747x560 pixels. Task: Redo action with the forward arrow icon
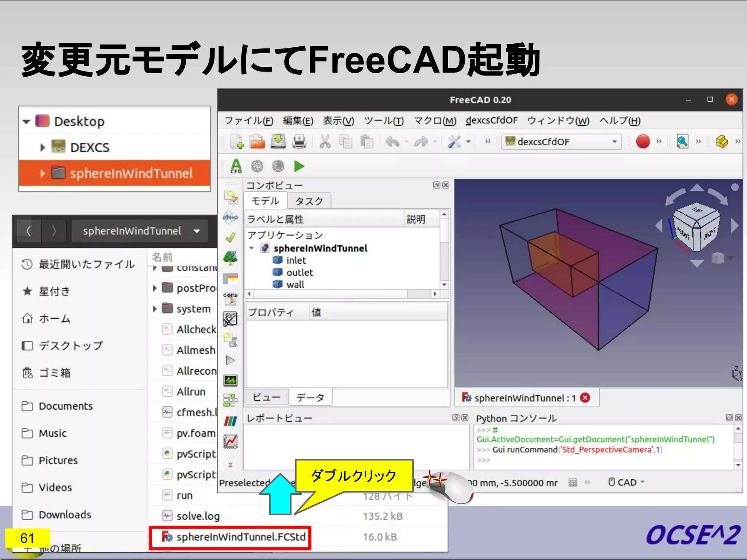pos(421,141)
